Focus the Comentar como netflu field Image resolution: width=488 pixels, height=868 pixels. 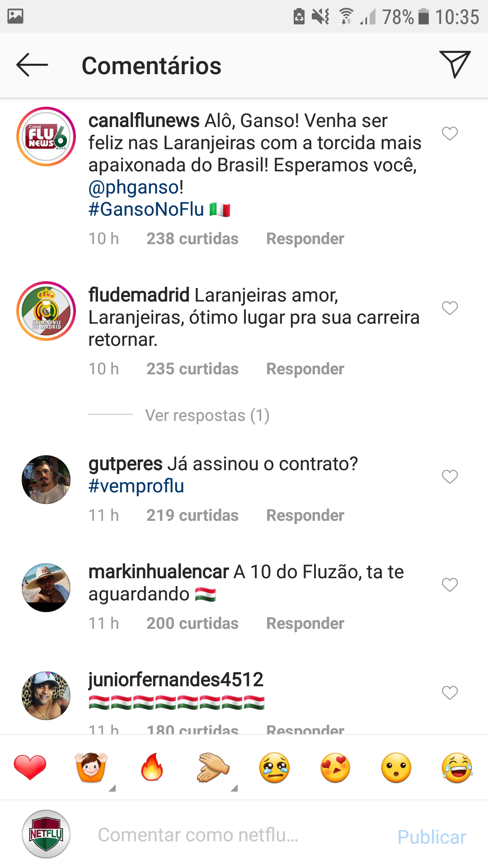(x=235, y=835)
